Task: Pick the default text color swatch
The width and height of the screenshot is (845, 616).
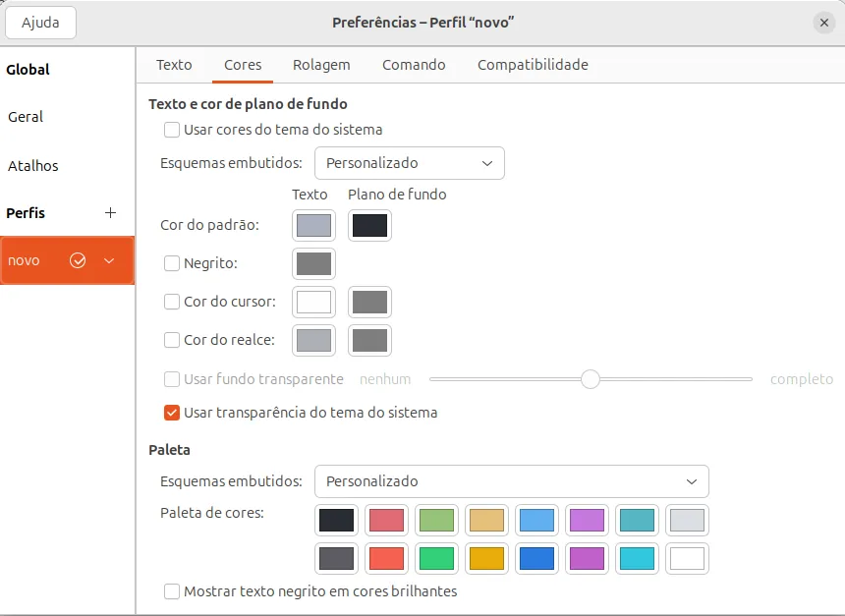Action: 314,225
